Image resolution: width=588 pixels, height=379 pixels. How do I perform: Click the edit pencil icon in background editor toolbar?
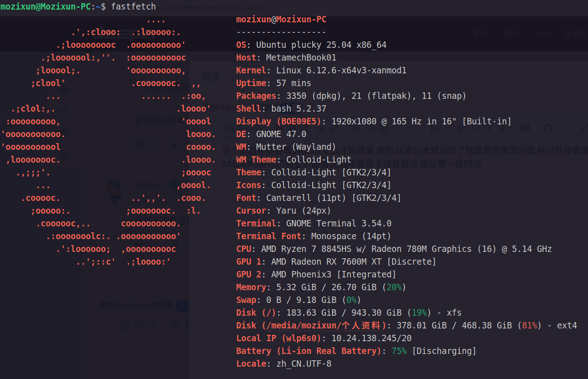click(125, 326)
